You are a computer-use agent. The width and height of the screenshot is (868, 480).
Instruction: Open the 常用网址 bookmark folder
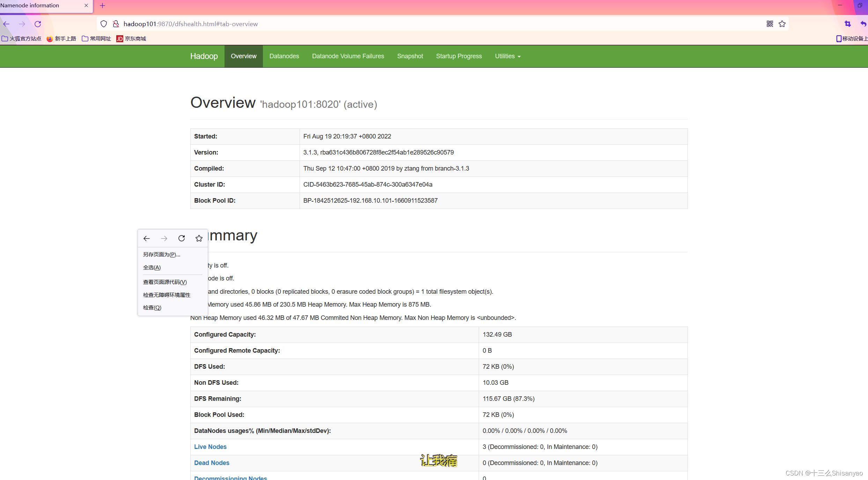(x=96, y=38)
